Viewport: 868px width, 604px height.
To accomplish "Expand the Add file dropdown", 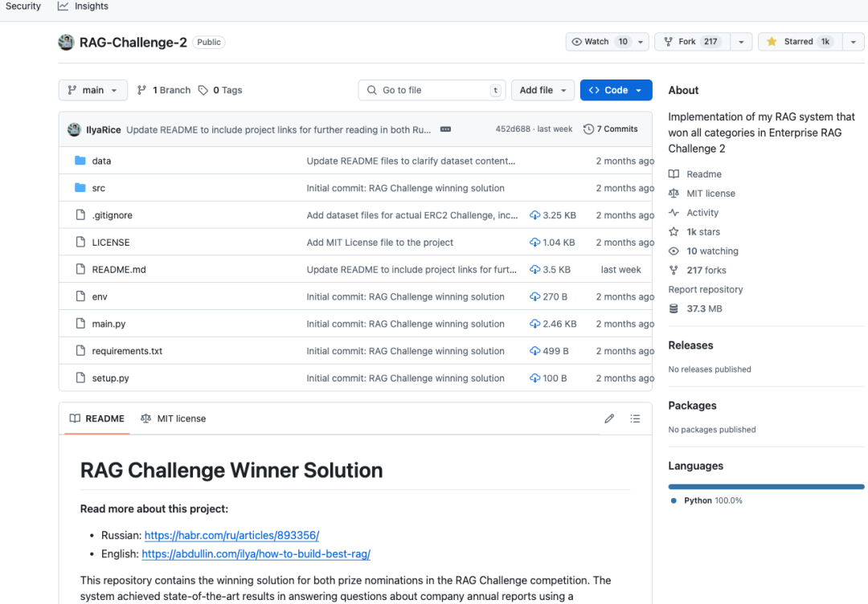I will tap(542, 90).
